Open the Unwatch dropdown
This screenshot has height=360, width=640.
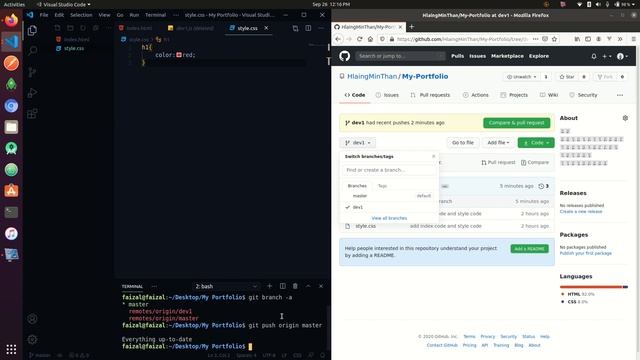[x=521, y=77]
